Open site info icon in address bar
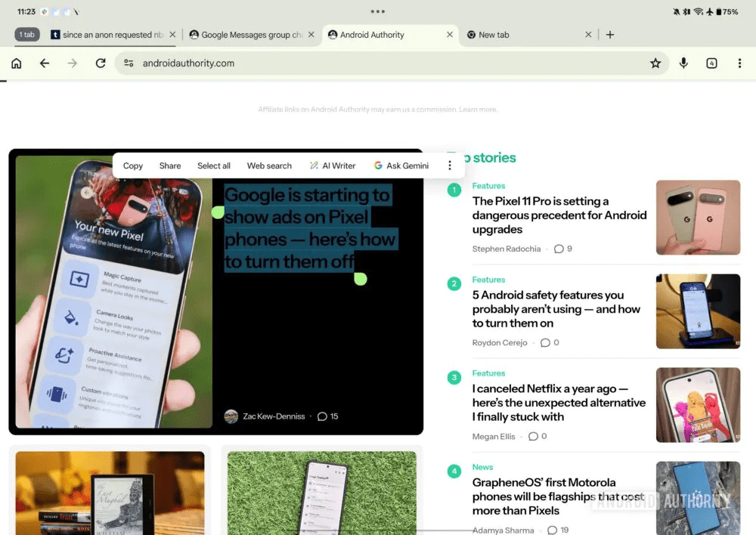This screenshot has width=756, height=535. click(x=129, y=63)
